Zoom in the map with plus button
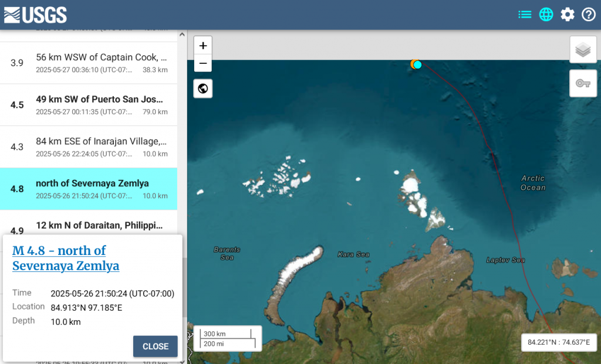Viewport: 601px width, 364px height. point(202,46)
